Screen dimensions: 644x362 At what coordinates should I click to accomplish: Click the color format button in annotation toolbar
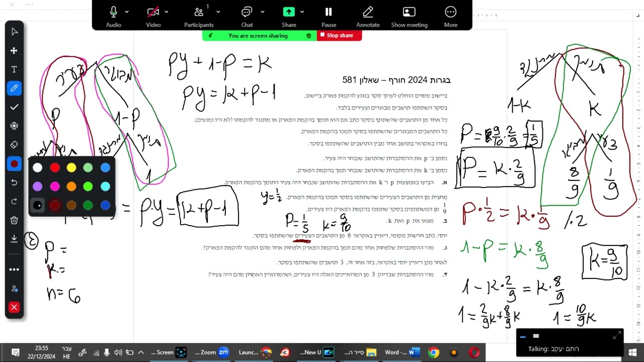(14, 164)
